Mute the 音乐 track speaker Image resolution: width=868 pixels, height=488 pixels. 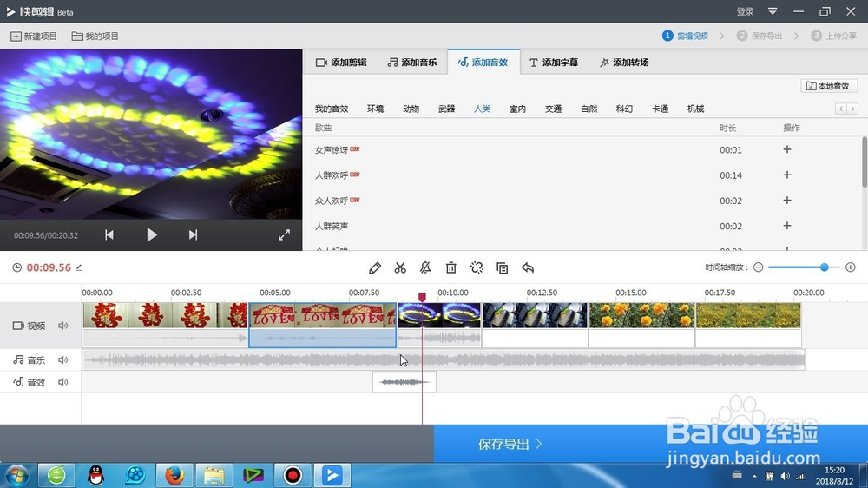coord(63,360)
